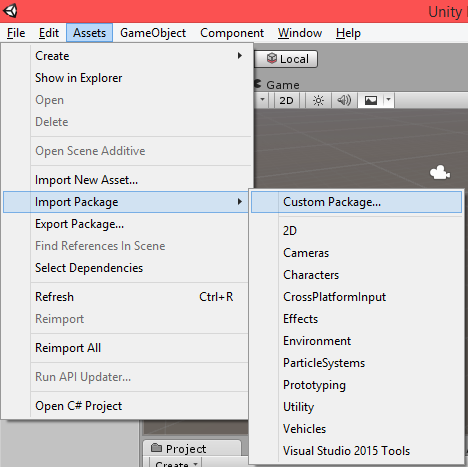The width and height of the screenshot is (468, 467).
Task: Expand the Create submenu arrow
Action: point(240,56)
